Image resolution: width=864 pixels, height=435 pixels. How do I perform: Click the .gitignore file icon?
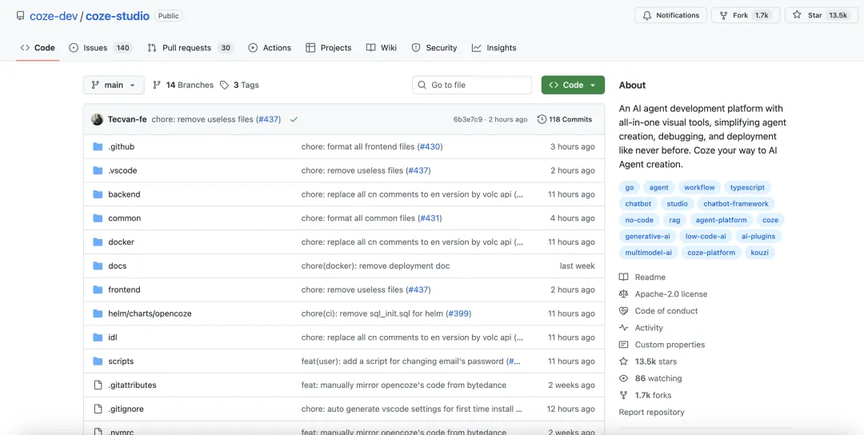pyautogui.click(x=98, y=409)
